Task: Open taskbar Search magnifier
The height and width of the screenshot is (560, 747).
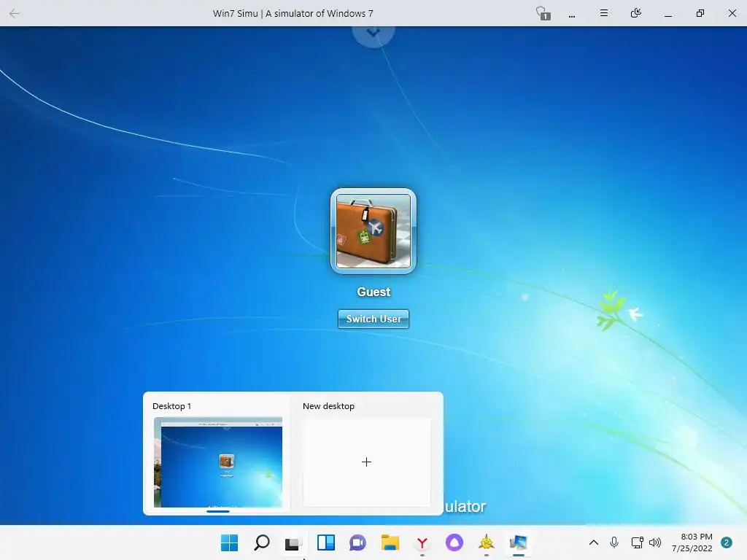Action: point(262,542)
